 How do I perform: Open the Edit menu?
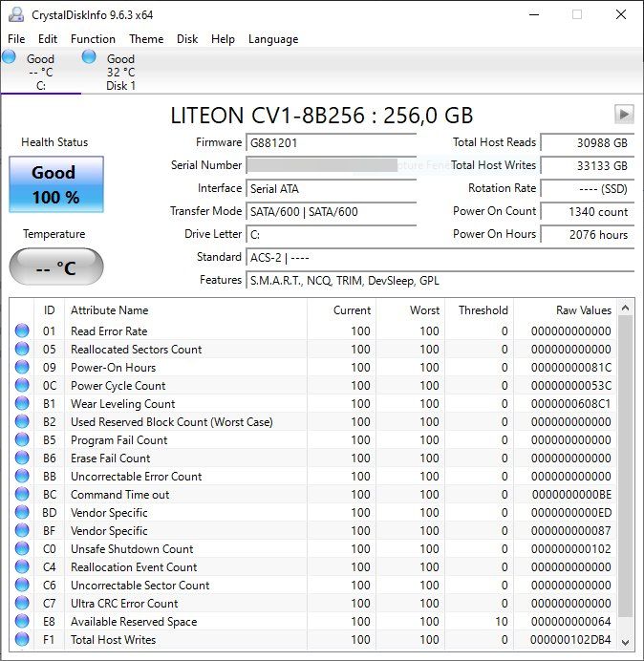tap(47, 39)
